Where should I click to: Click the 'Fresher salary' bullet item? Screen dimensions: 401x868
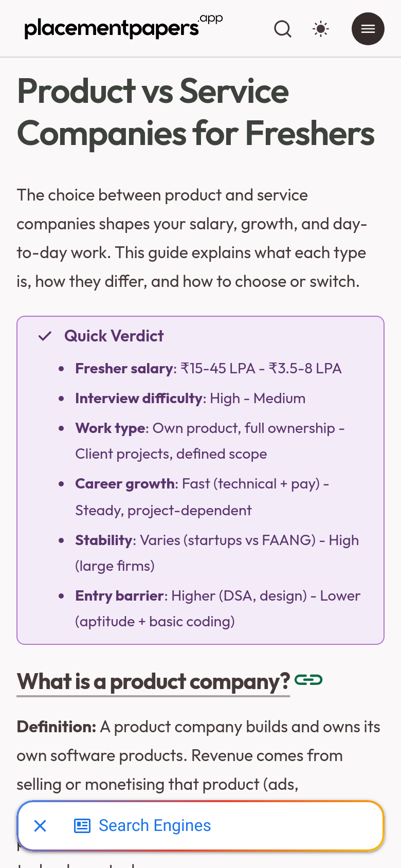pos(208,369)
